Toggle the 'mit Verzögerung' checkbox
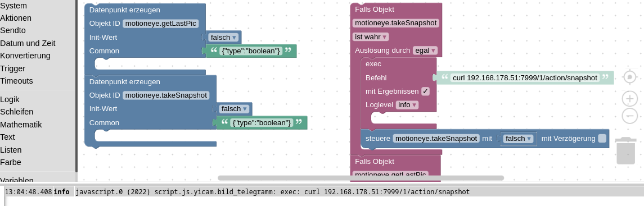The image size is (644, 206). 602,139
